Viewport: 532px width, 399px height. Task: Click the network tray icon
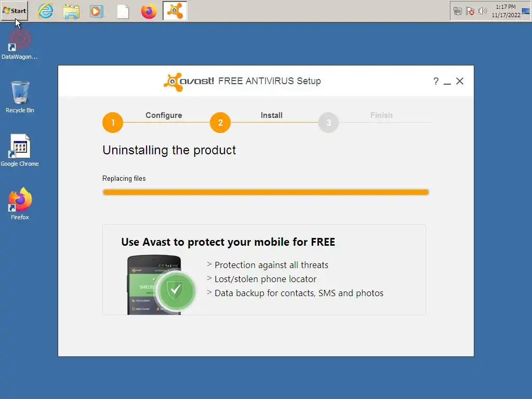(x=457, y=11)
